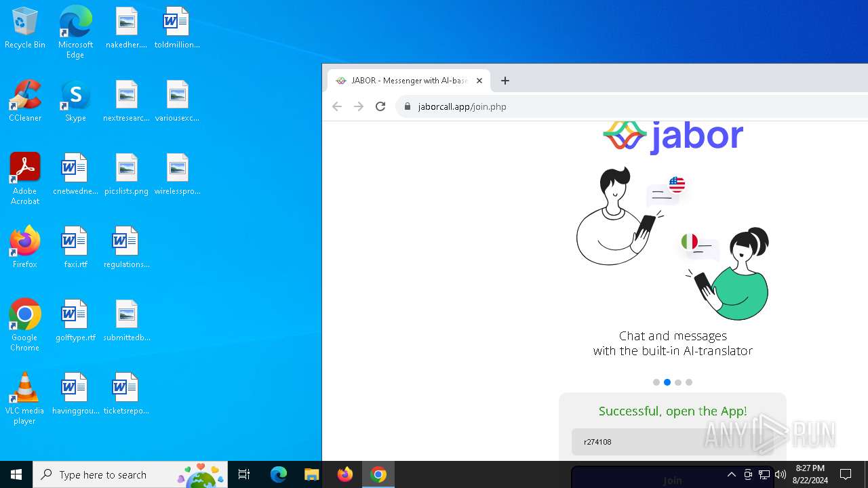868x488 pixels.
Task: Select the picslists.png file icon
Action: 126,174
